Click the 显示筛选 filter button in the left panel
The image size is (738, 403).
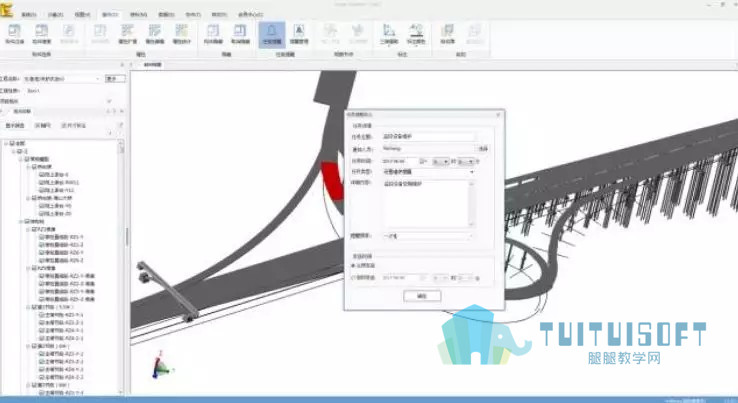(x=14, y=126)
